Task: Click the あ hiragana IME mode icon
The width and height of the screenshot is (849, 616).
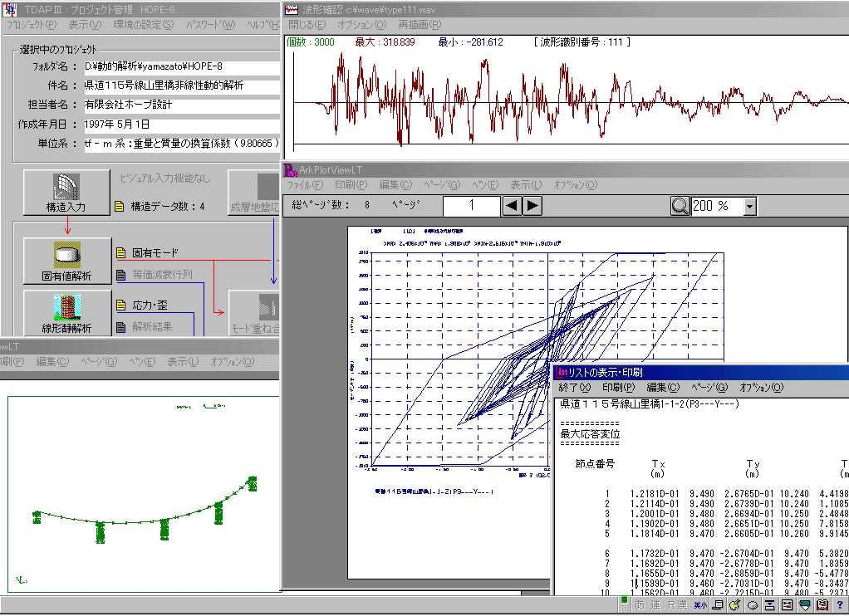Action: 640,605
